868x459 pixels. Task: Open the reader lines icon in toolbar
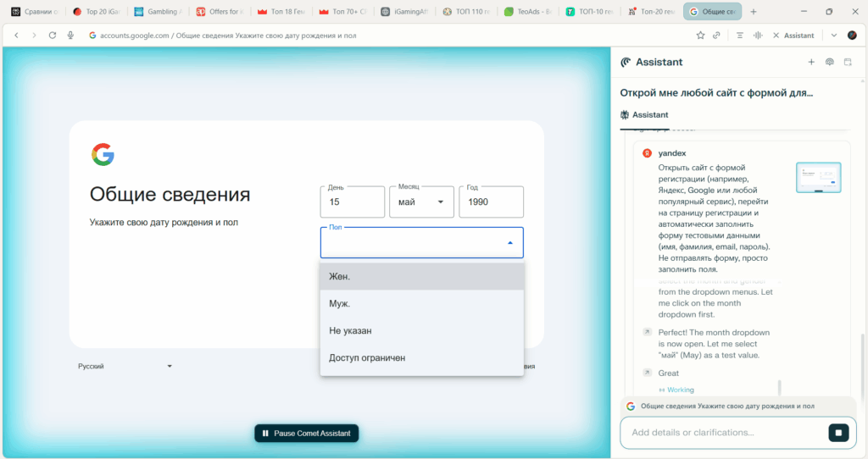pyautogui.click(x=739, y=36)
